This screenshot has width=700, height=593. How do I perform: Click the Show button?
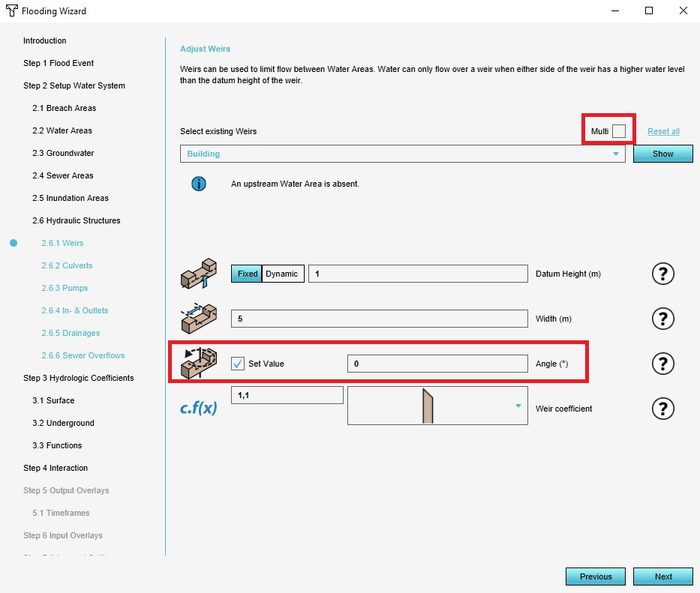(x=663, y=154)
